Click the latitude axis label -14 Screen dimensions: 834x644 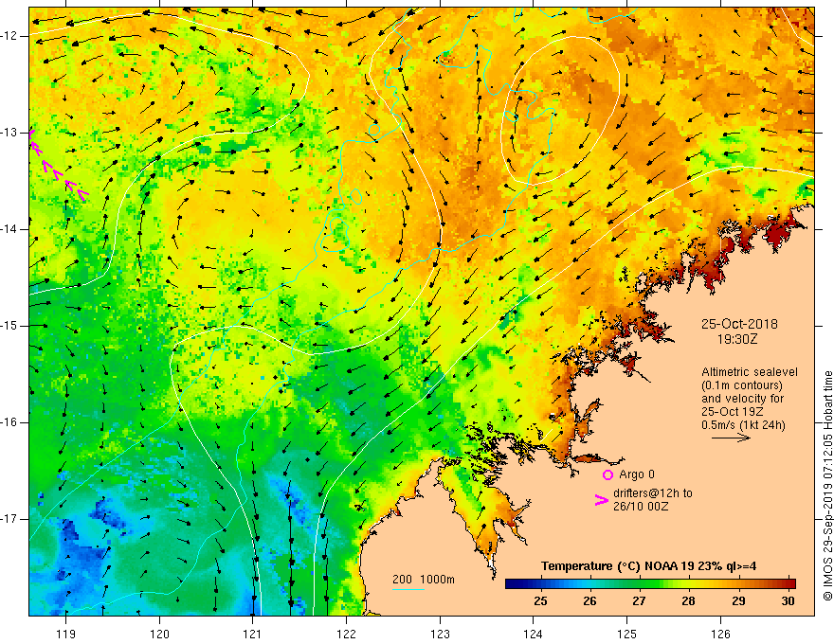[x=9, y=229]
